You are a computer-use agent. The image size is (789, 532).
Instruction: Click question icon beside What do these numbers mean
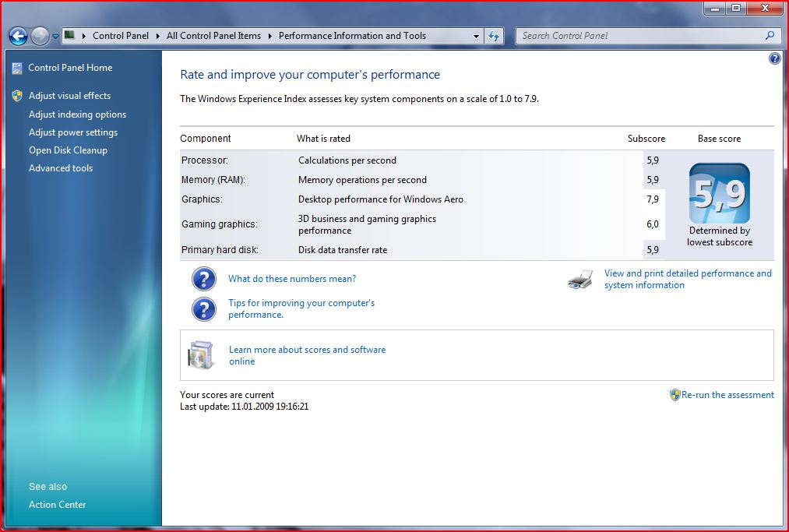coord(204,279)
